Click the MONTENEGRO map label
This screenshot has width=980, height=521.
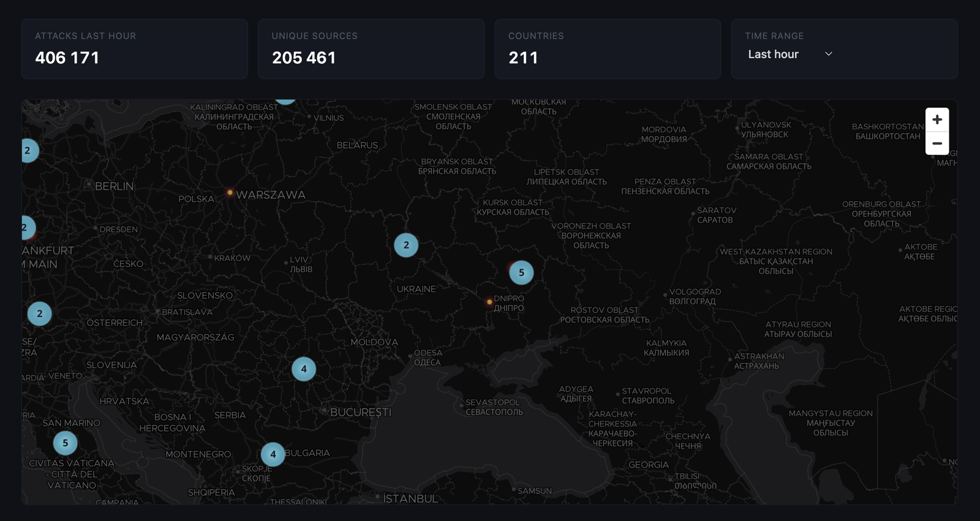(x=198, y=454)
